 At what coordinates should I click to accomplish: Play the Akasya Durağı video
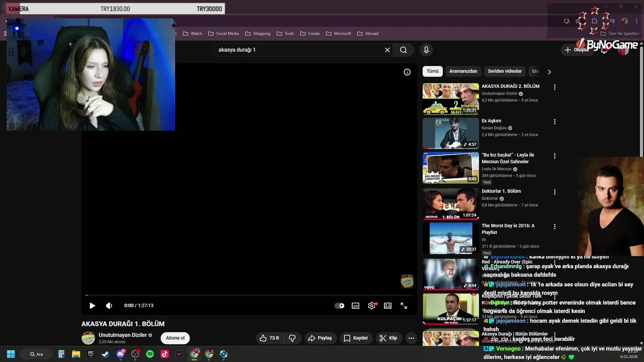[92, 306]
